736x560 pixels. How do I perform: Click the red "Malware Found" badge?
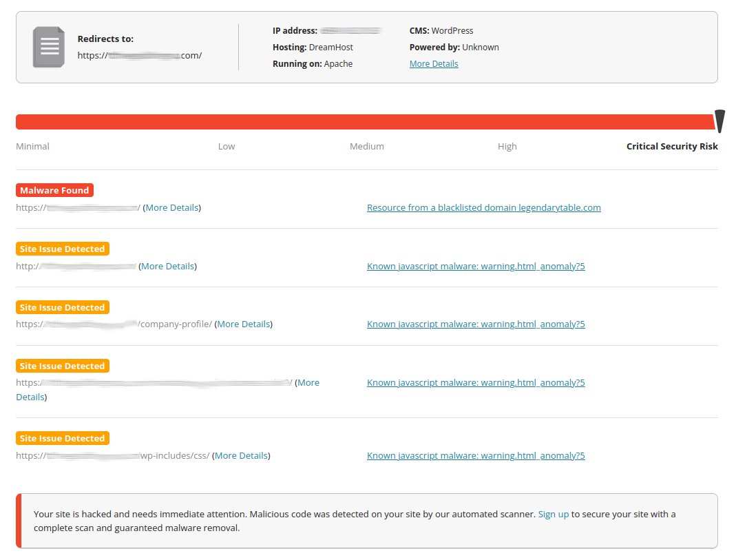click(54, 190)
